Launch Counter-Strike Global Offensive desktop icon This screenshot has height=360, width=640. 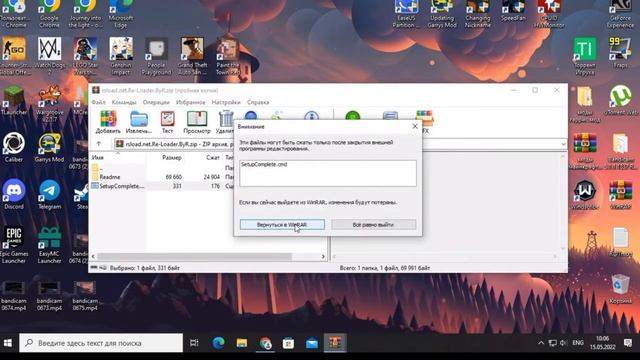14,56
